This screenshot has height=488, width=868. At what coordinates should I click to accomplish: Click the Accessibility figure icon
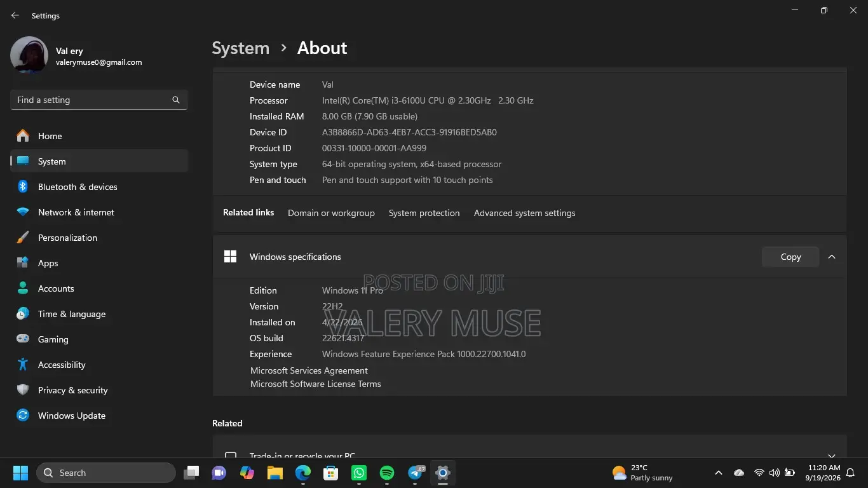tap(23, 365)
